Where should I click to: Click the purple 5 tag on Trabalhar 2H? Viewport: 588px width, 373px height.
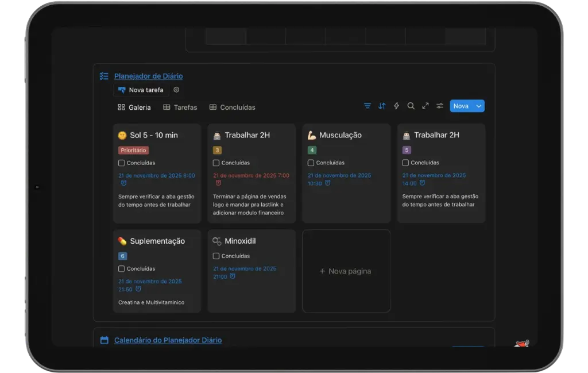click(407, 150)
